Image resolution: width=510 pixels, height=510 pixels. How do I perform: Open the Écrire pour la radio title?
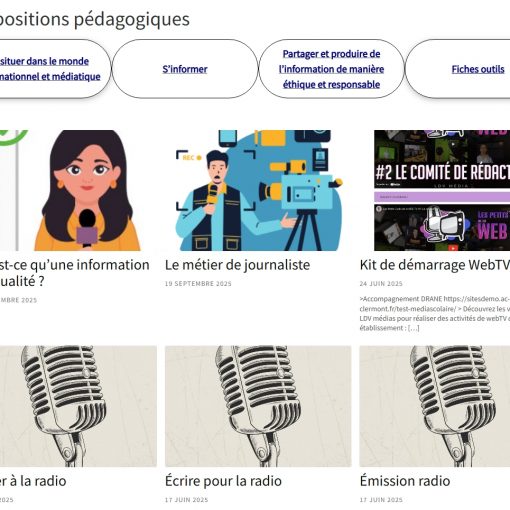pyautogui.click(x=223, y=481)
